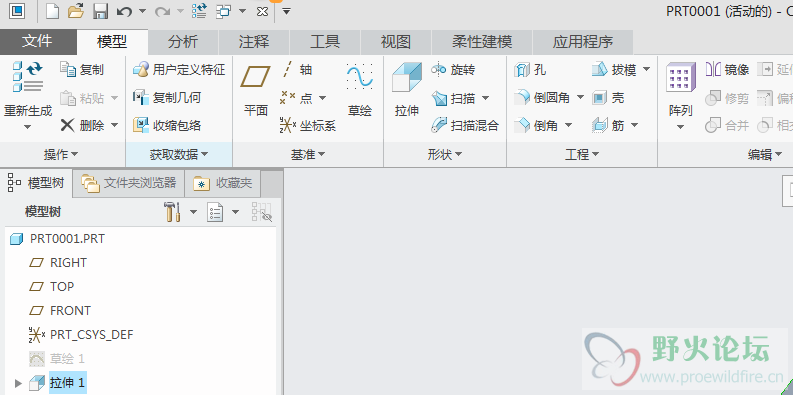Open dropdown arrow next to 倒圆角
793x395 pixels.
(x=580, y=97)
